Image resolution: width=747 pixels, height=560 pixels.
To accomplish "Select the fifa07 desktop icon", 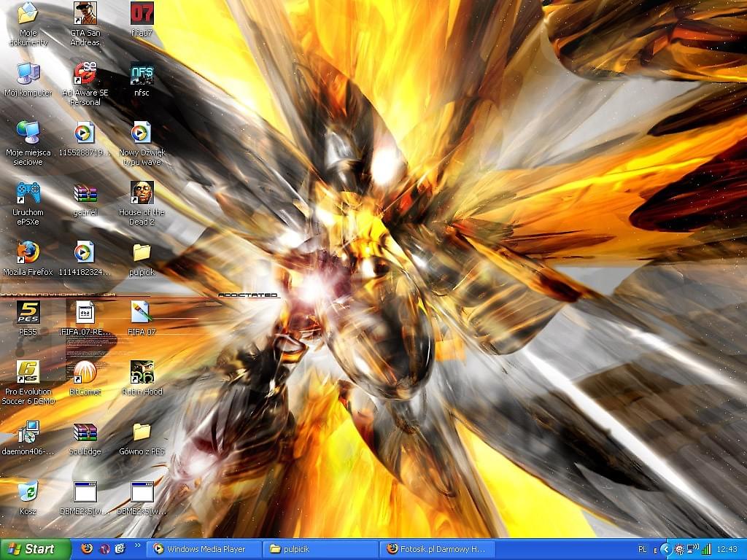I will (x=142, y=19).
